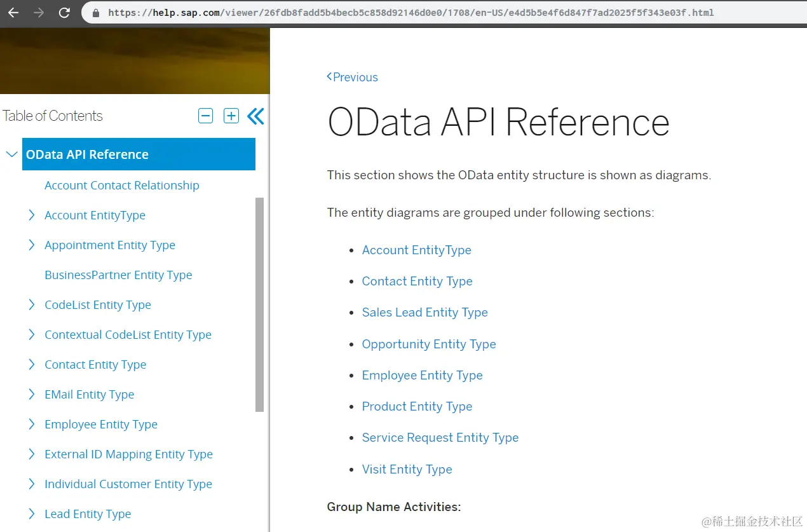Collapse all with the minus icon
This screenshot has width=807, height=532.
(x=205, y=116)
